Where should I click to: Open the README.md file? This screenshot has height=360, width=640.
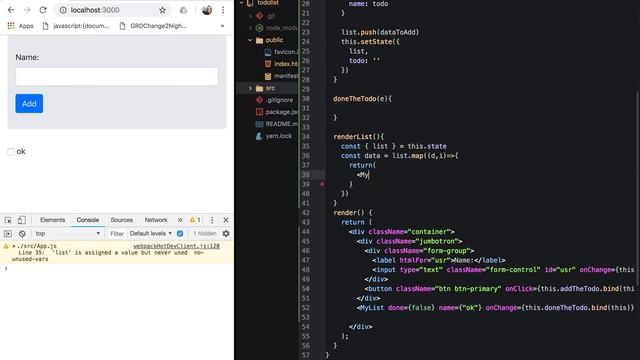coord(277,124)
